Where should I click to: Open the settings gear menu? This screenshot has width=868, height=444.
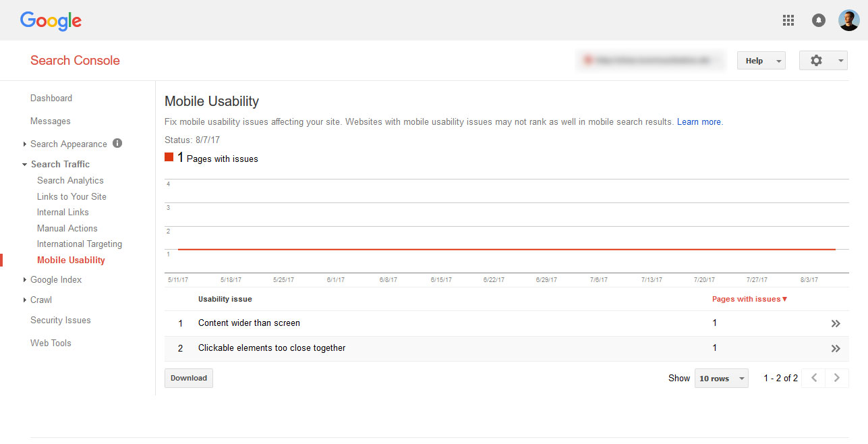click(823, 61)
